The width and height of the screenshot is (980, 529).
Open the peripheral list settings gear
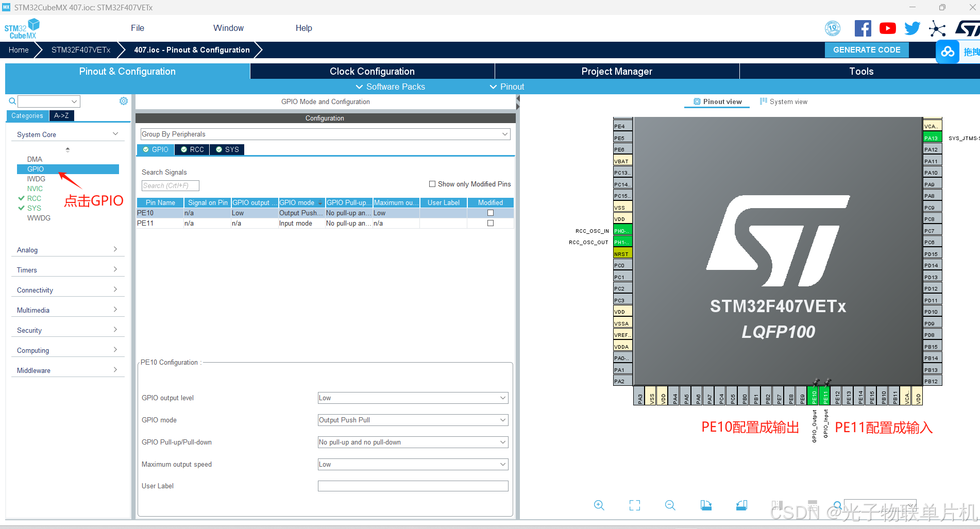coord(124,101)
